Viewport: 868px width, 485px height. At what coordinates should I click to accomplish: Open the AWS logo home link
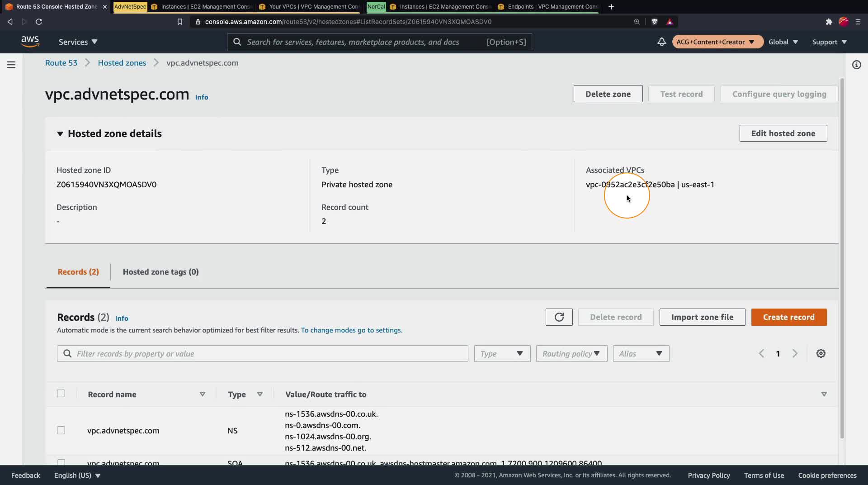click(x=30, y=42)
